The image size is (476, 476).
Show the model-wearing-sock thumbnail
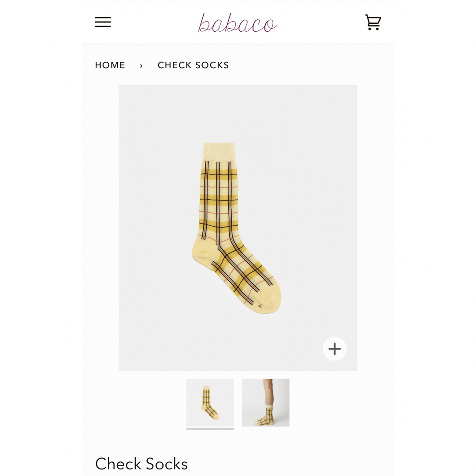(x=266, y=402)
